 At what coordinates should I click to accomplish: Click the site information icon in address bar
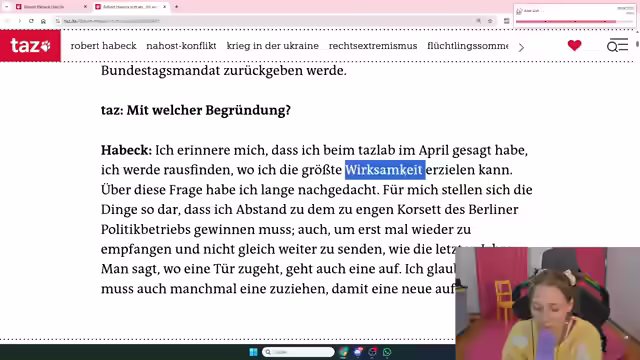(x=58, y=21)
